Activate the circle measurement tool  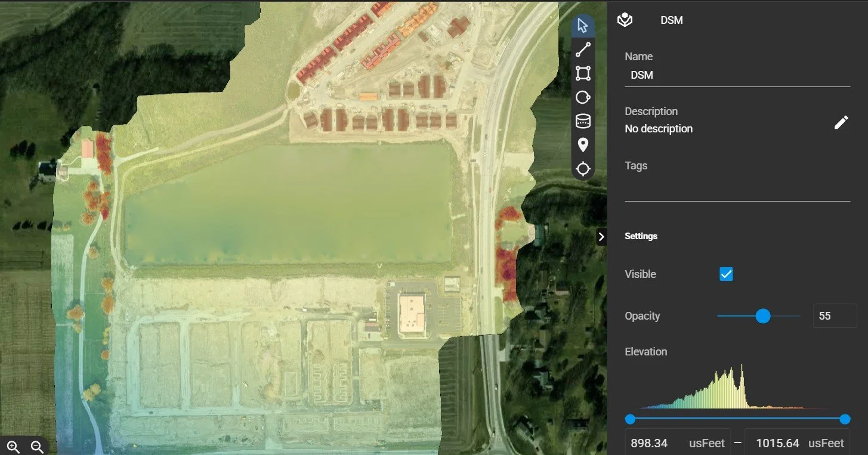[x=583, y=97]
